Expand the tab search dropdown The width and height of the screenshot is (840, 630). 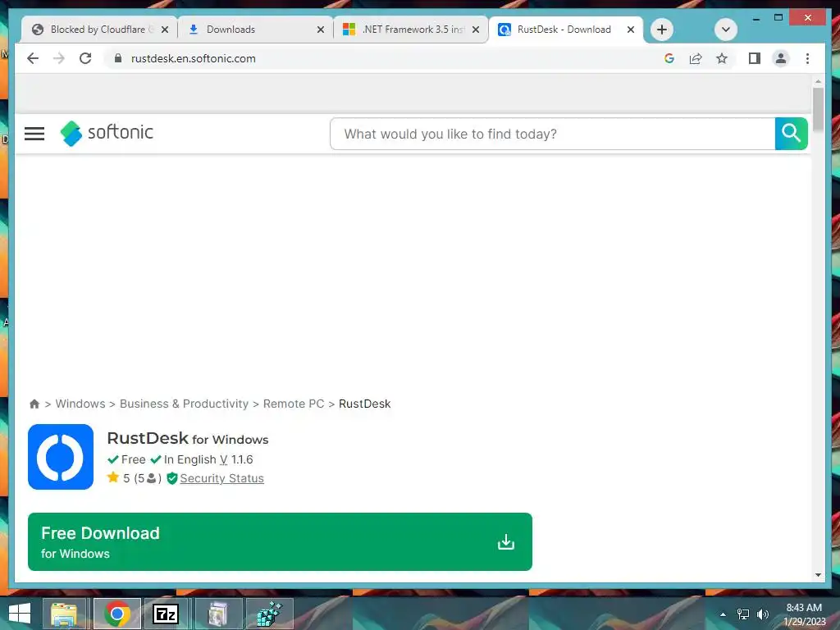tap(726, 30)
